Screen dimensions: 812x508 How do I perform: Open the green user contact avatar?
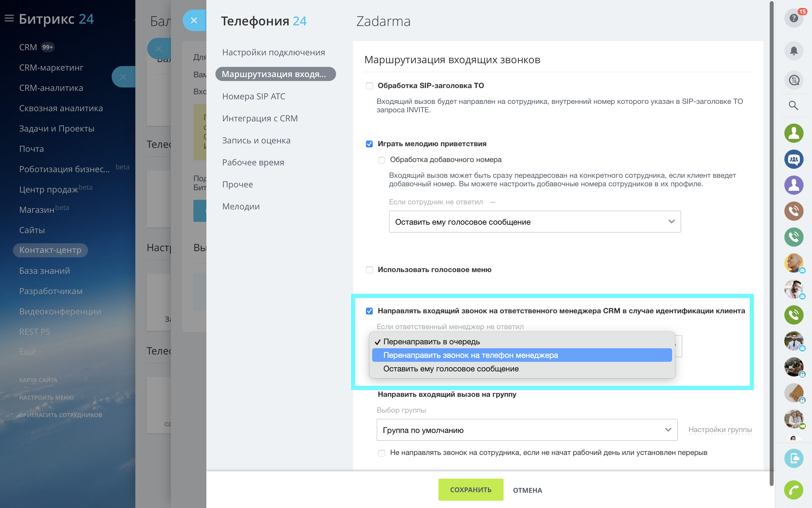click(794, 133)
